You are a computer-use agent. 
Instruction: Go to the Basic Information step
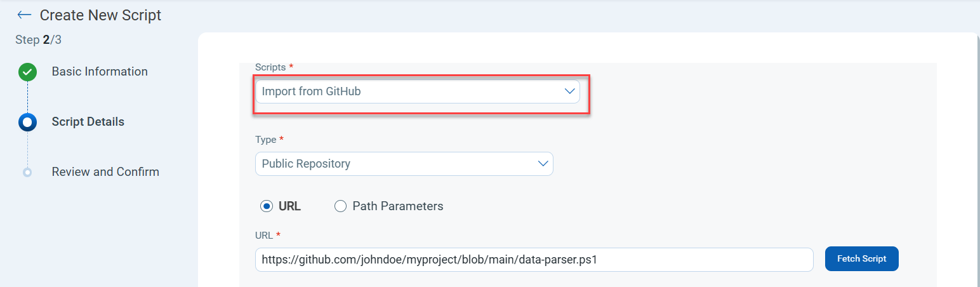point(100,72)
